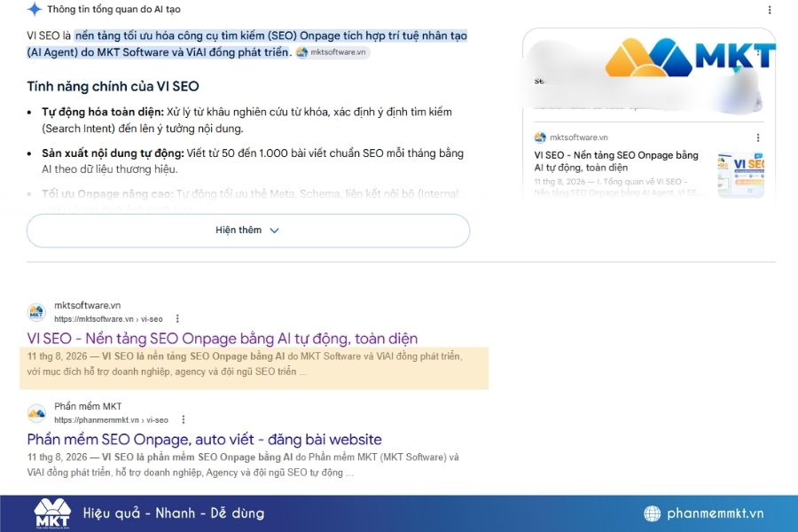This screenshot has width=798, height=532.
Task: Click the slogan Hiệu quả - Nhanh - Dễ dùng
Action: [x=174, y=513]
